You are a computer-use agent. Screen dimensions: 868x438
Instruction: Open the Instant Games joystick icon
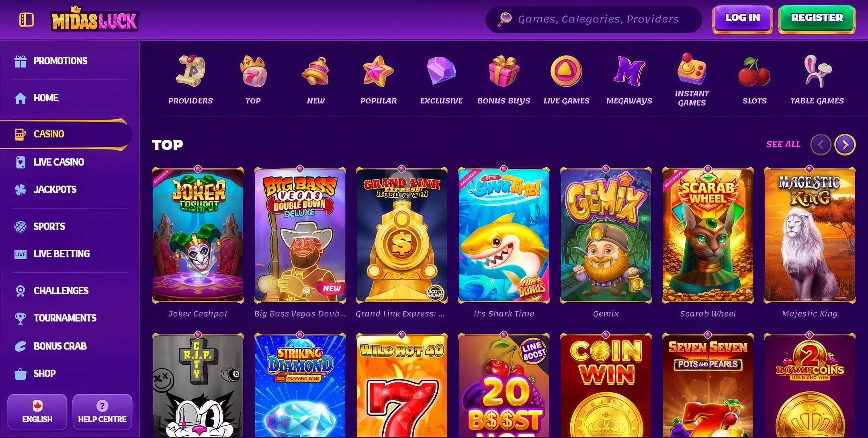(x=692, y=68)
